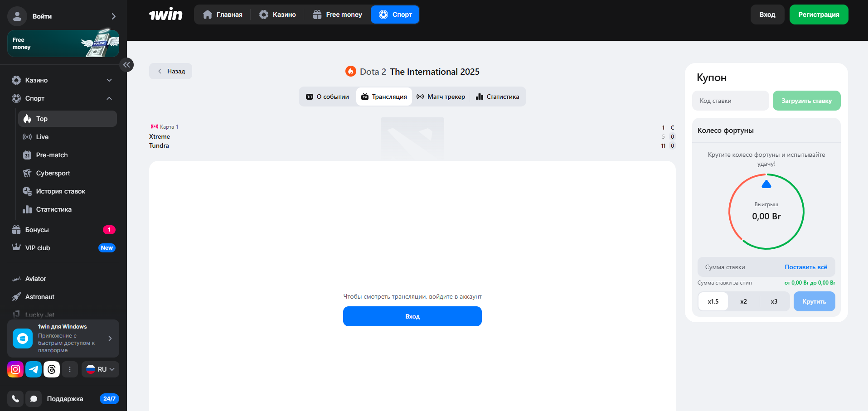This screenshot has height=411, width=868.
Task: Launch Lucky Jet from sidebar
Action: pyautogui.click(x=63, y=314)
